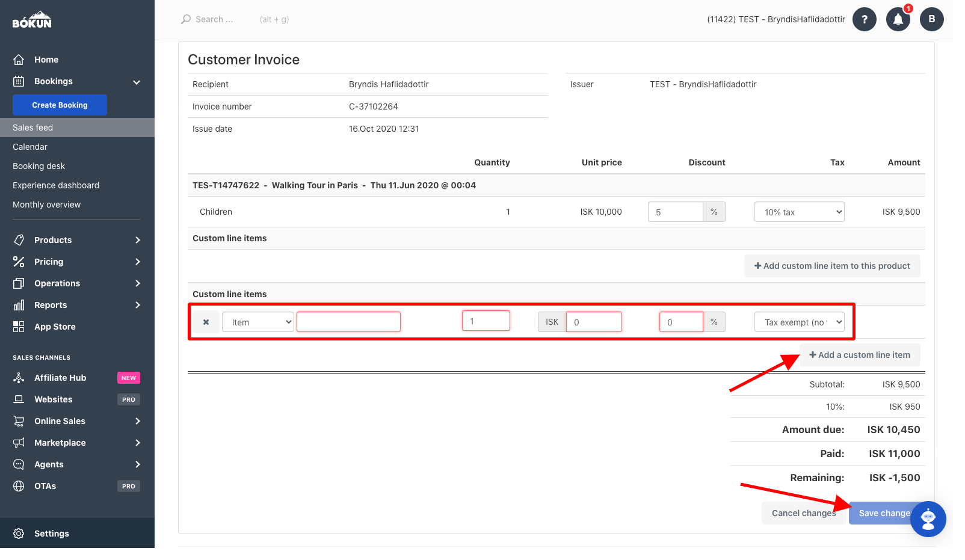Image resolution: width=965 pixels, height=560 pixels.
Task: Open the chat bot assistant widget
Action: (928, 519)
